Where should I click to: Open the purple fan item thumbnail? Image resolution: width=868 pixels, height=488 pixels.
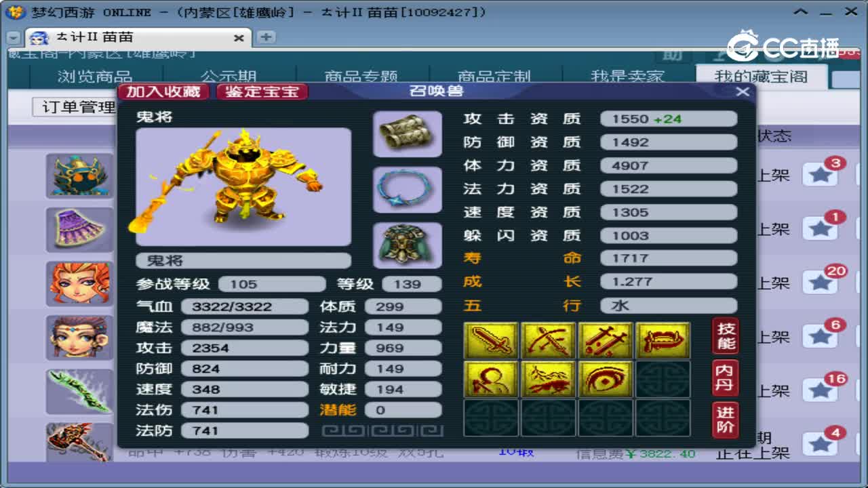click(x=80, y=230)
